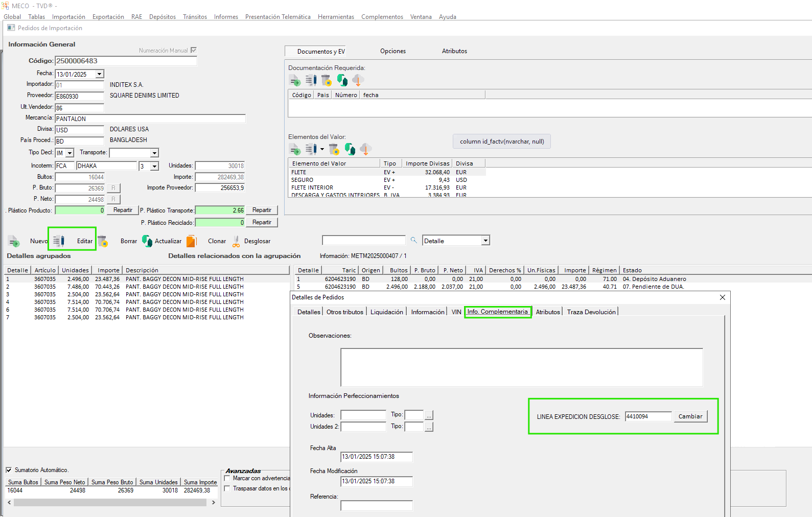Click the search magnifier icon
Viewport: 812px width, 517px height.
point(414,240)
